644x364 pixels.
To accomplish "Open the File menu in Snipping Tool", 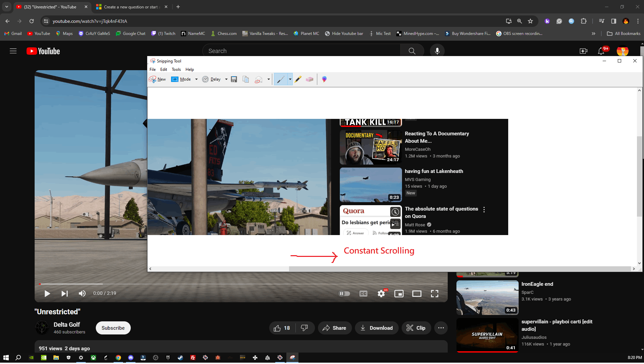I will [153, 70].
